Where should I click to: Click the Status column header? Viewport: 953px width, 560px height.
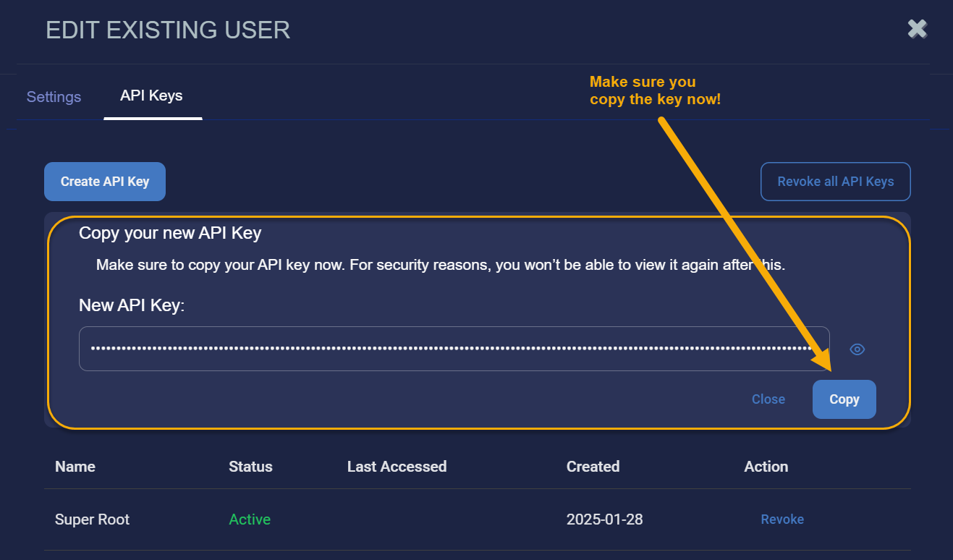250,467
